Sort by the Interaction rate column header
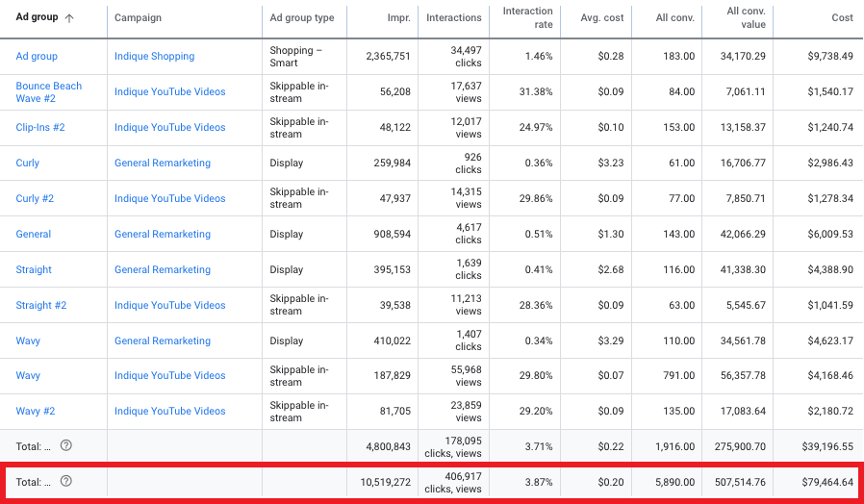864x504 pixels. [527, 17]
